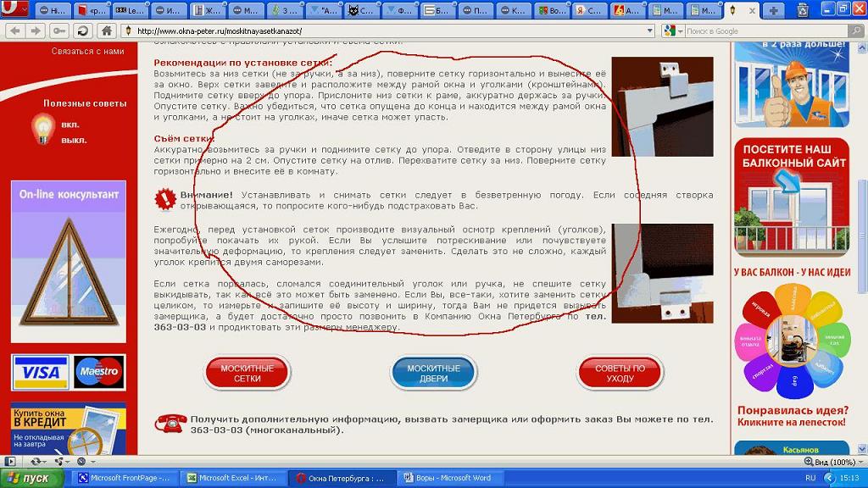Open the Opera Link sync status icon
The height and width of the screenshot is (488, 868).
(x=36, y=462)
